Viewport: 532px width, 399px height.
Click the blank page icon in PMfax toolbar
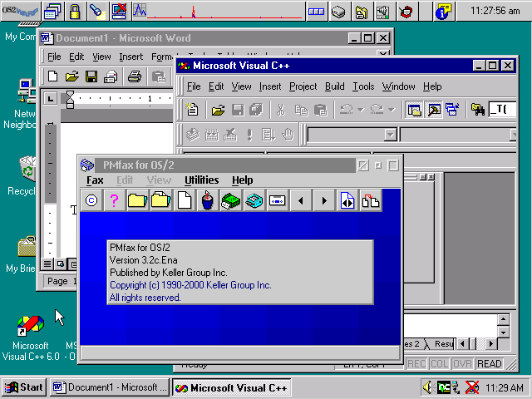click(185, 200)
